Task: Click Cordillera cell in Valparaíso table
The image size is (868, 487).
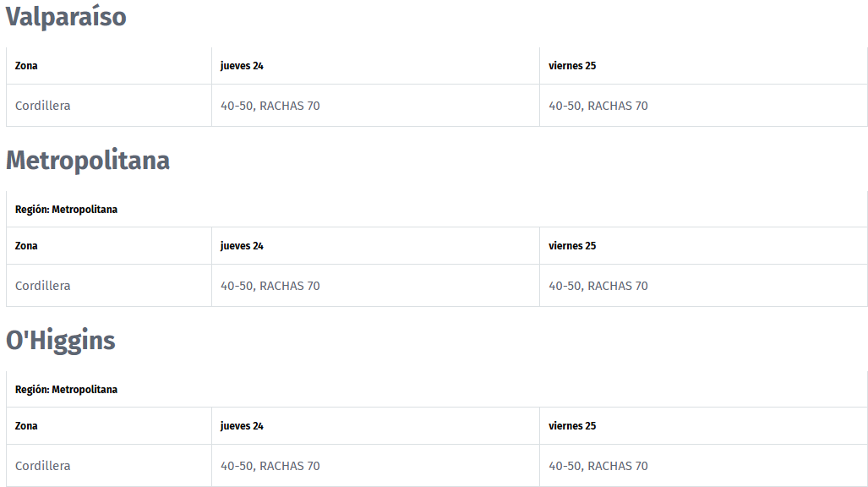Action: tap(109, 106)
